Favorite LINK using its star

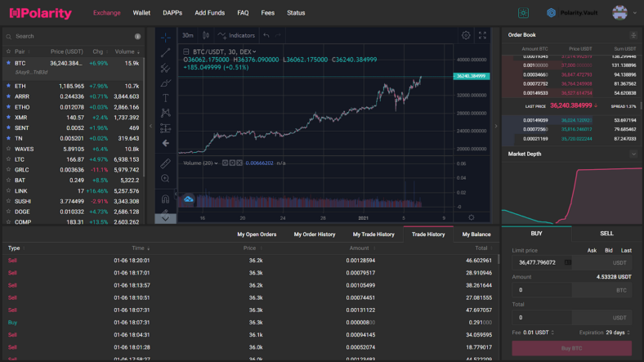pyautogui.click(x=9, y=190)
